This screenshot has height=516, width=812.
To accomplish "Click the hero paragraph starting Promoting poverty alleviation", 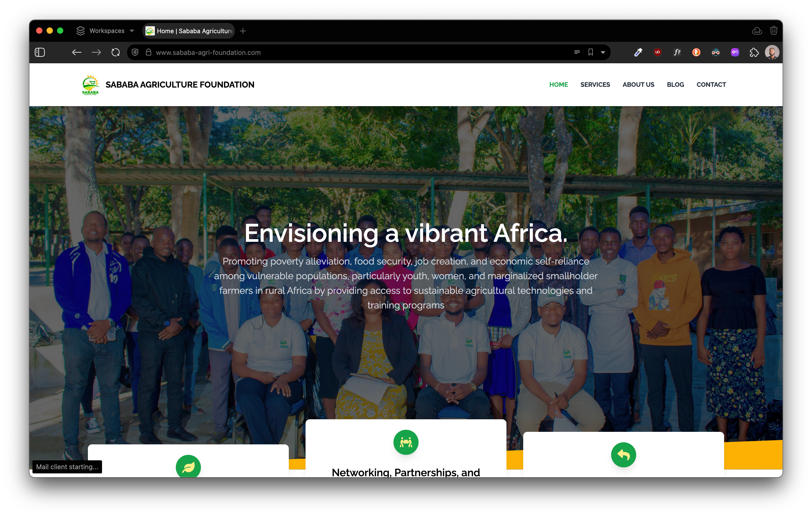I will [x=406, y=283].
